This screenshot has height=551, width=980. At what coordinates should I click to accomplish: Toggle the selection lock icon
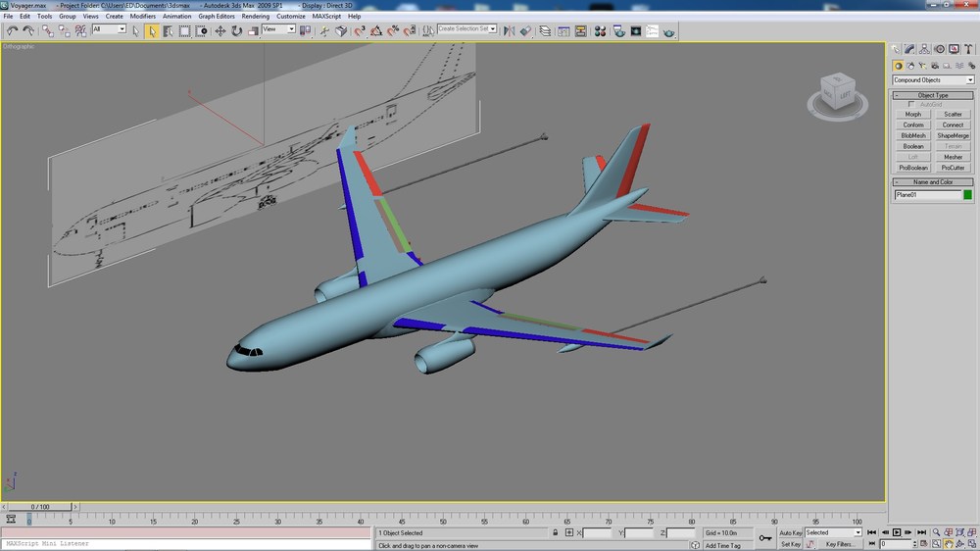555,533
